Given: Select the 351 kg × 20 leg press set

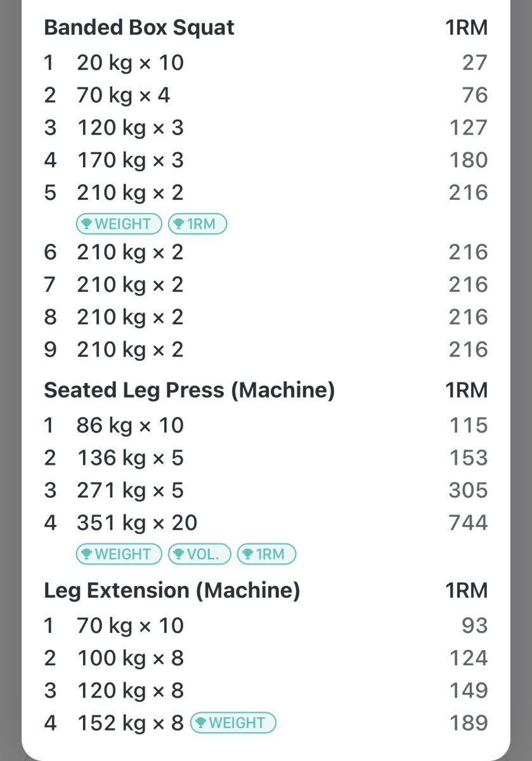Looking at the screenshot, I should click(137, 523).
